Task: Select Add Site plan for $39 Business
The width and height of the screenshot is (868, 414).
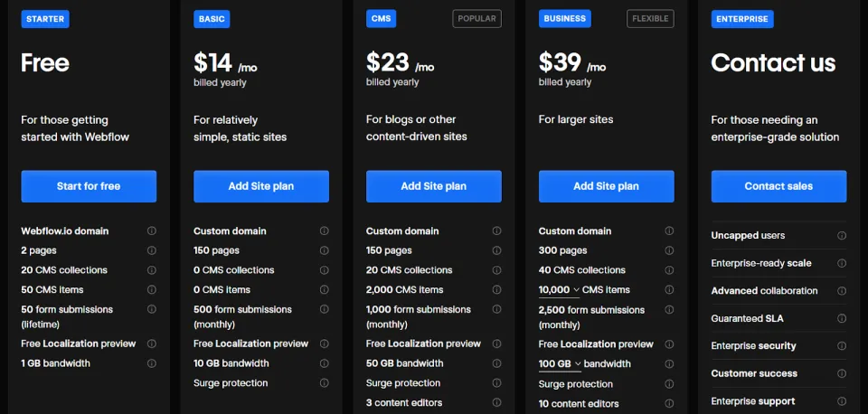Action: [x=606, y=186]
